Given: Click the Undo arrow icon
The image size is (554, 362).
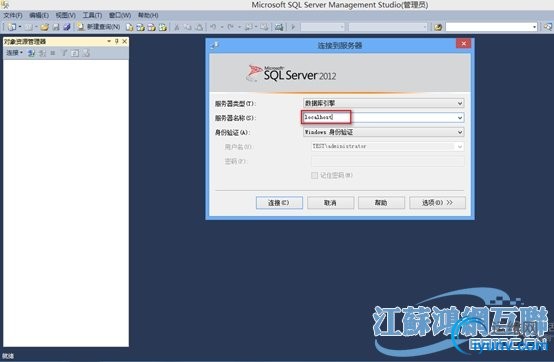Looking at the screenshot, I should coord(213,27).
